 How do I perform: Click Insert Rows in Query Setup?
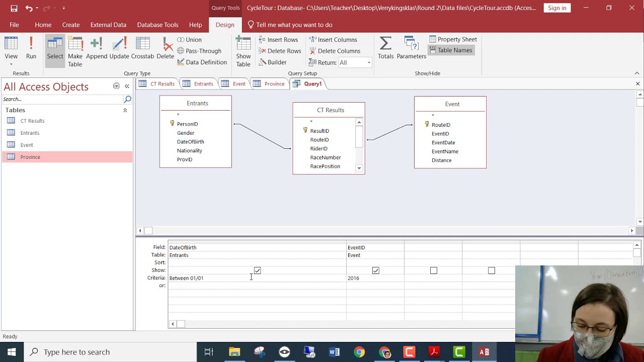[x=278, y=40]
